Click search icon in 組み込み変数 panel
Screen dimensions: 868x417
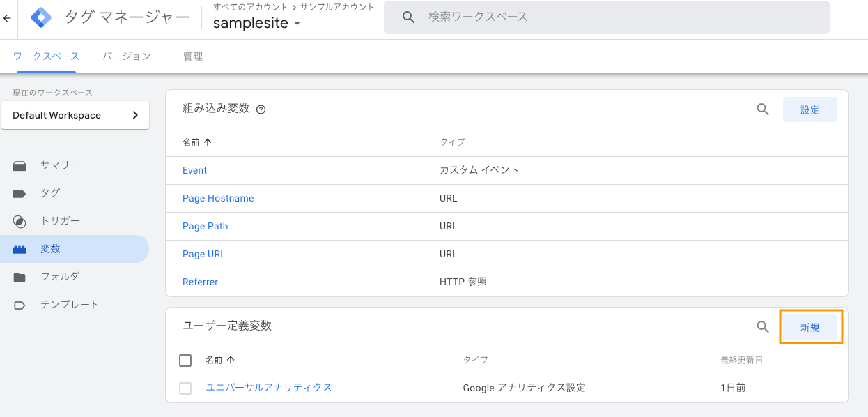tap(763, 109)
